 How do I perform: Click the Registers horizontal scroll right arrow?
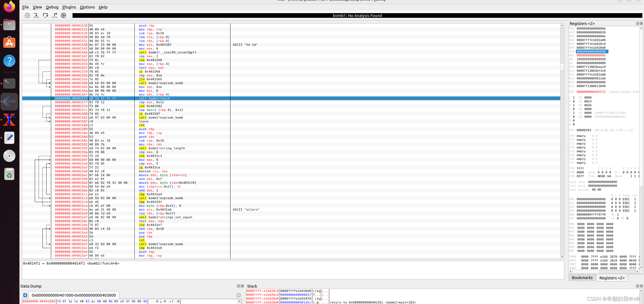(x=637, y=272)
